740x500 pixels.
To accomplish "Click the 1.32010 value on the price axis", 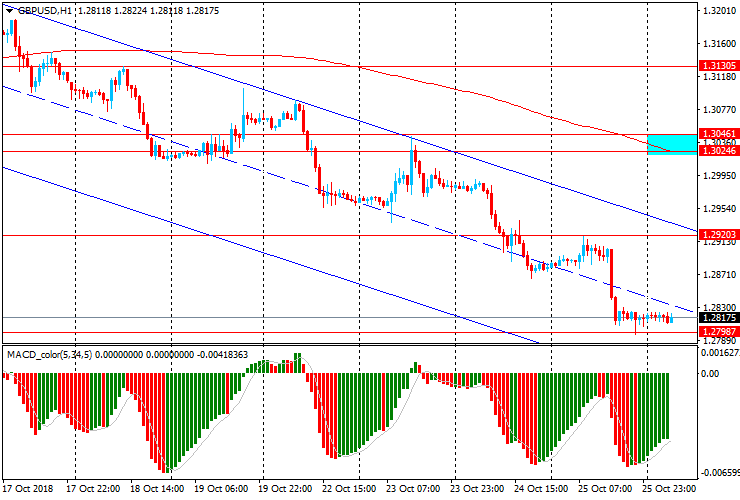I will [x=720, y=11].
